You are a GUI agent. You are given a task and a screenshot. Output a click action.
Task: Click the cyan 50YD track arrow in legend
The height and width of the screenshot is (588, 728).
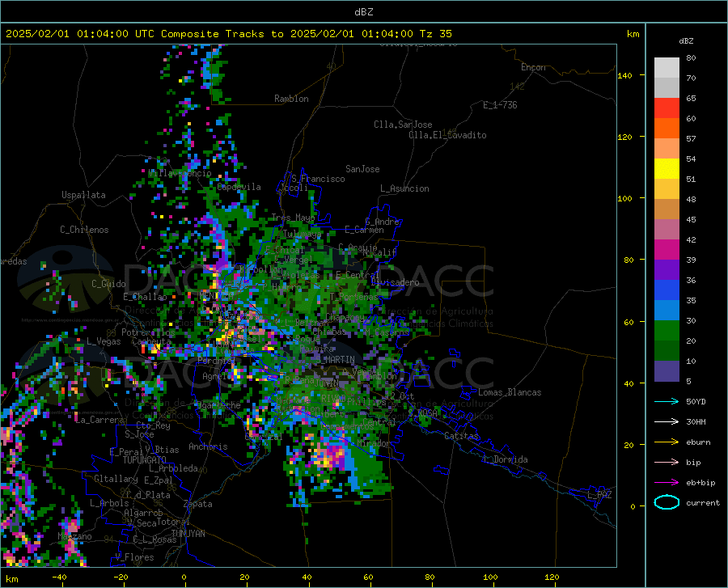(x=667, y=401)
